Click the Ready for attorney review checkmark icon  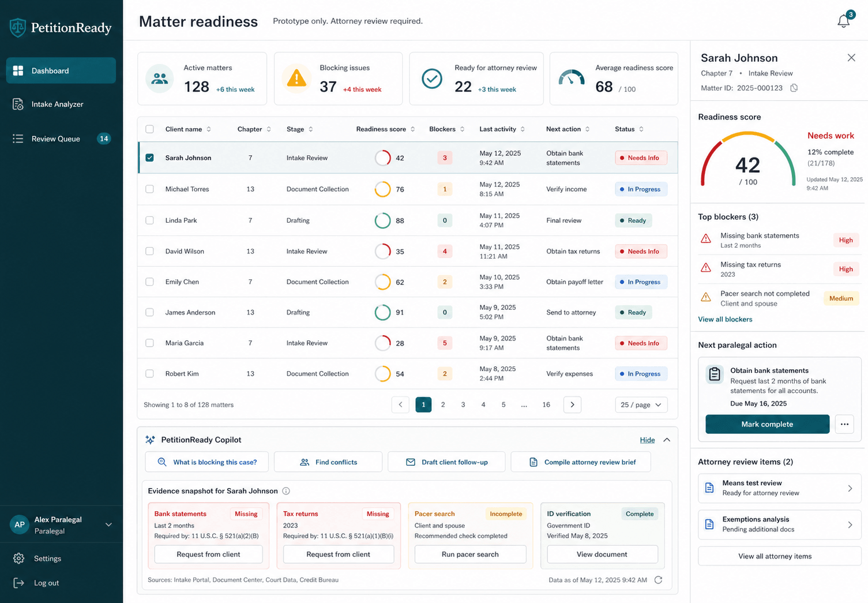coord(432,78)
